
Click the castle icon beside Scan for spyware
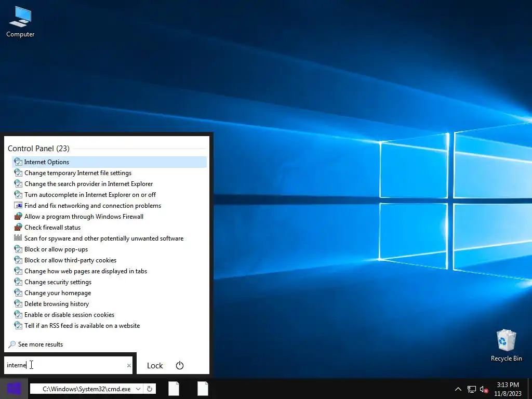pyautogui.click(x=18, y=238)
